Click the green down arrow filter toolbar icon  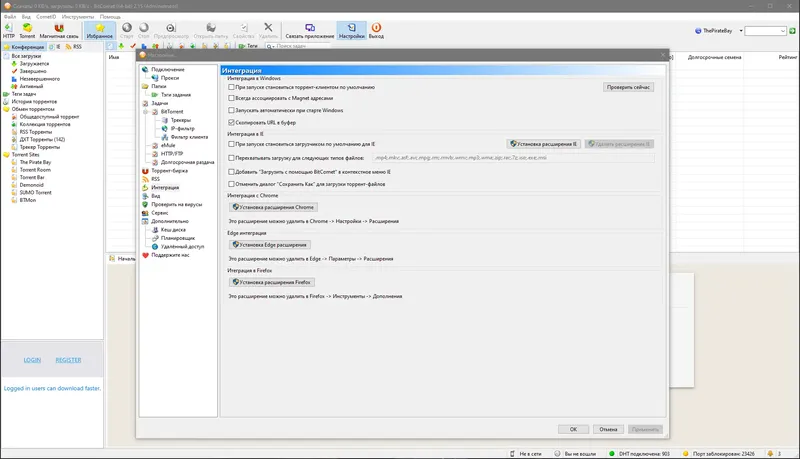pos(121,46)
